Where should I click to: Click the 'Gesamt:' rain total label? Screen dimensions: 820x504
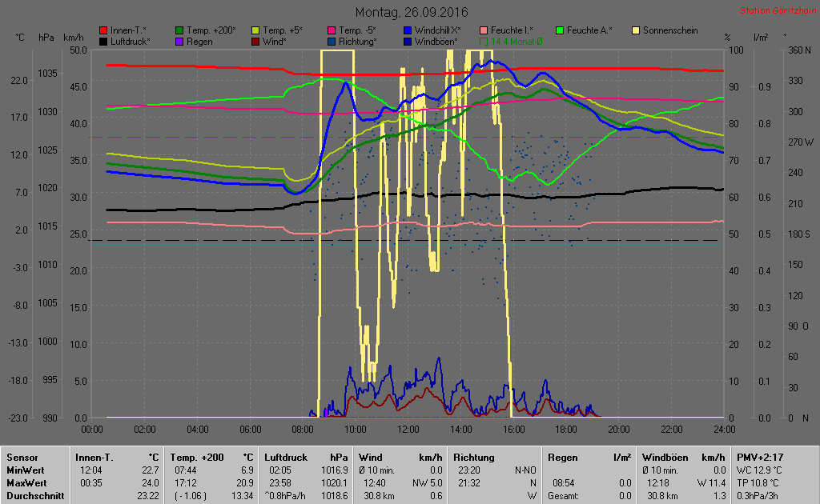point(563,496)
